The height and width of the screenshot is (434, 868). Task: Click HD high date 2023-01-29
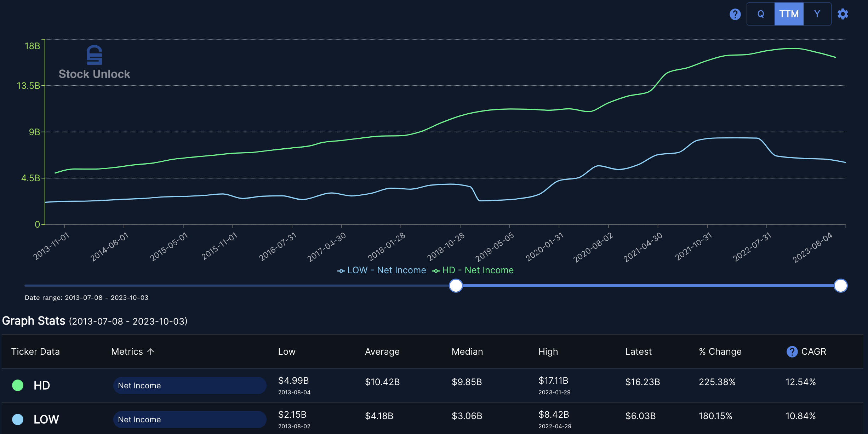click(x=554, y=392)
